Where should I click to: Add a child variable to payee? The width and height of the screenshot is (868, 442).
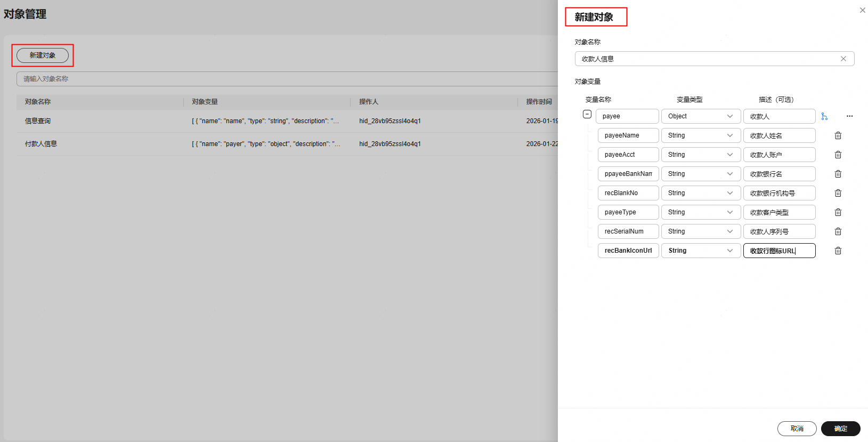click(824, 116)
